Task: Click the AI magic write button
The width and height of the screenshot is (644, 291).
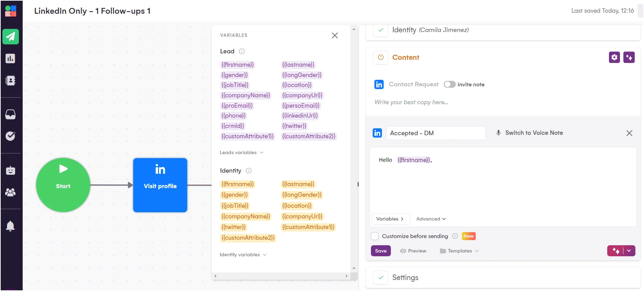Action: (616, 251)
